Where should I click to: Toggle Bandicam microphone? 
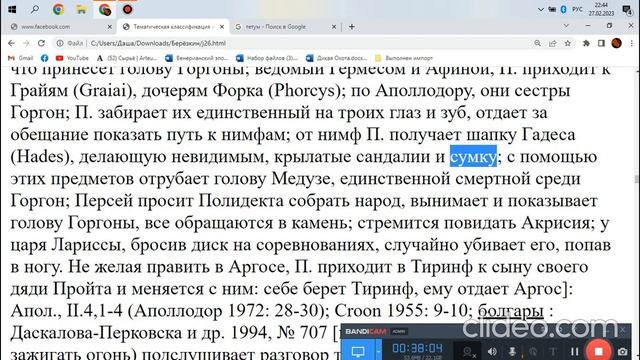[x=513, y=351]
